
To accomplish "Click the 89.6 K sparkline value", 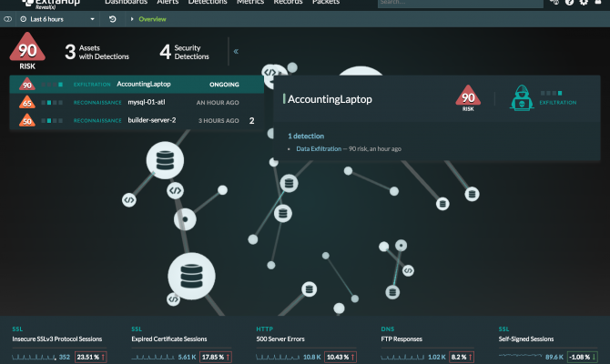I will coord(554,357).
